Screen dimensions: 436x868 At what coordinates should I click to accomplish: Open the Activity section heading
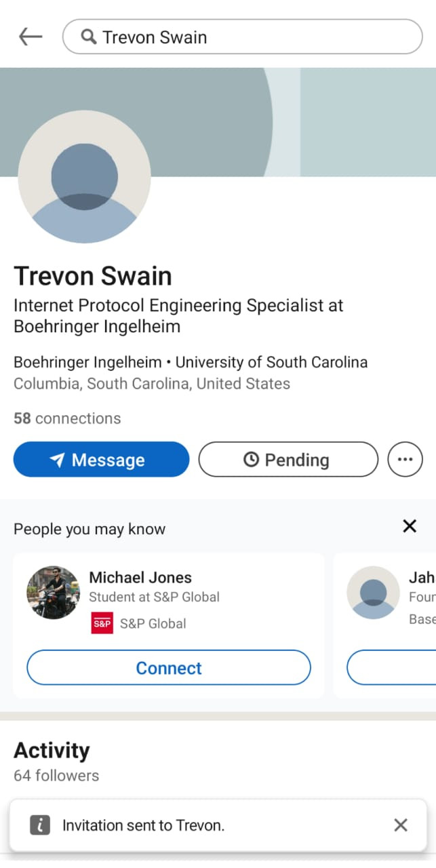[52, 751]
